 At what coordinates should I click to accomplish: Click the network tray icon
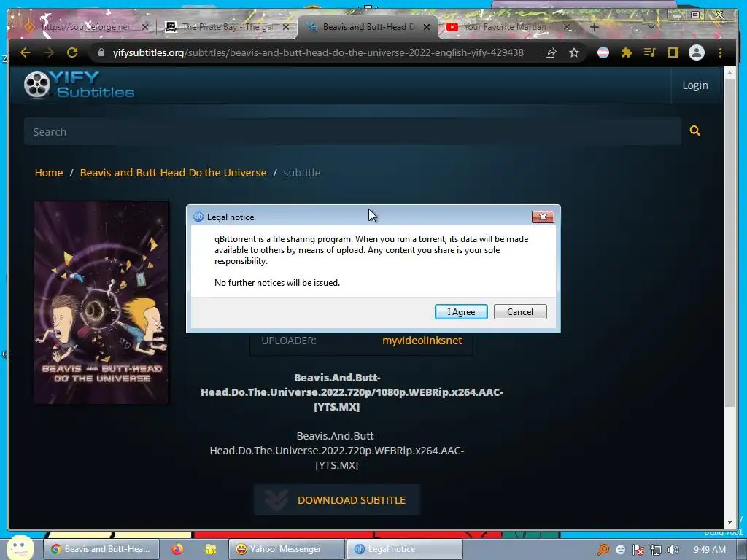coord(656,550)
